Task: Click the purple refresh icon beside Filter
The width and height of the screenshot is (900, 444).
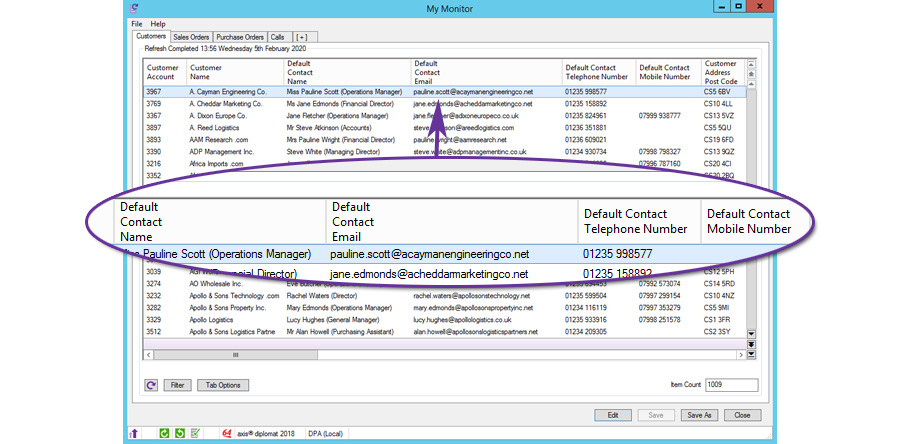Action: pos(151,385)
